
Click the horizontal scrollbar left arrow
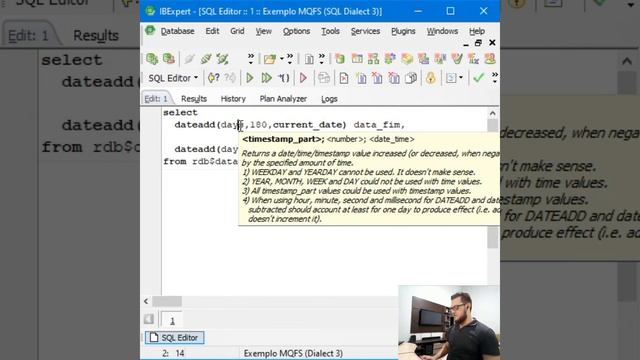pos(146,302)
